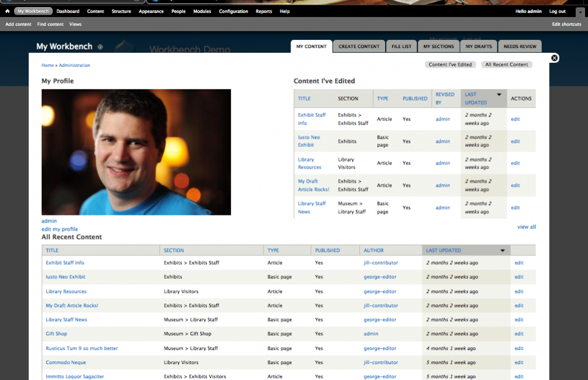Click the All Recent Content button

(506, 65)
